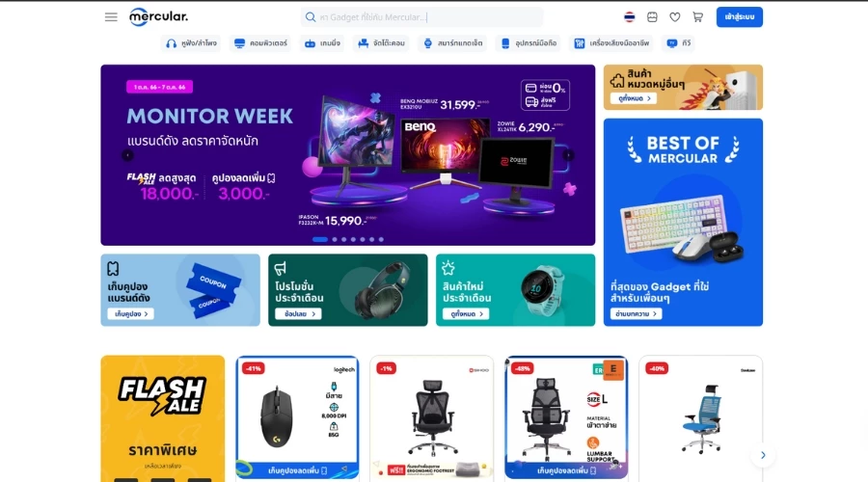This screenshot has height=482, width=868.
Task: Open the shopping cart icon
Action: (697, 17)
